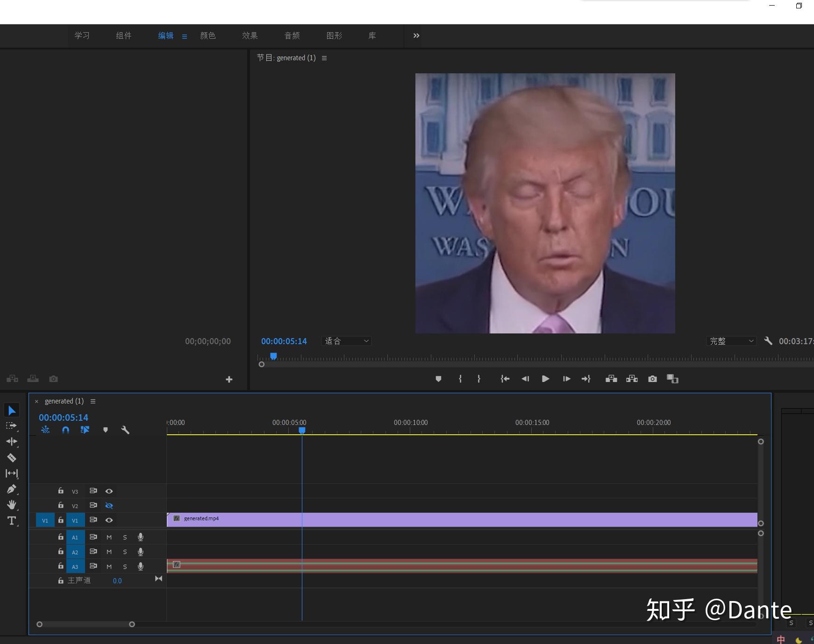The height and width of the screenshot is (644, 814).
Task: Click program monitor timecode 00:00:05:14
Action: [x=284, y=341]
